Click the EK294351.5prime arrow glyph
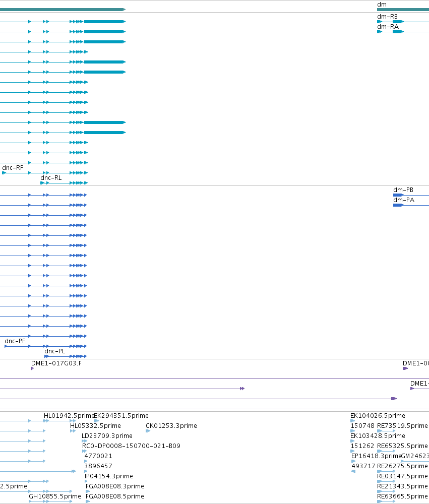 [x=96, y=421]
